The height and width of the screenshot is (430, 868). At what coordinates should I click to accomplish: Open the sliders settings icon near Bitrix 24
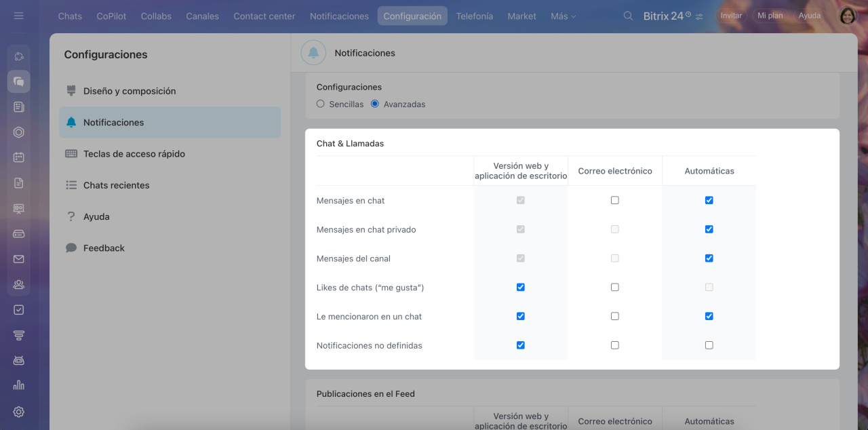[699, 16]
